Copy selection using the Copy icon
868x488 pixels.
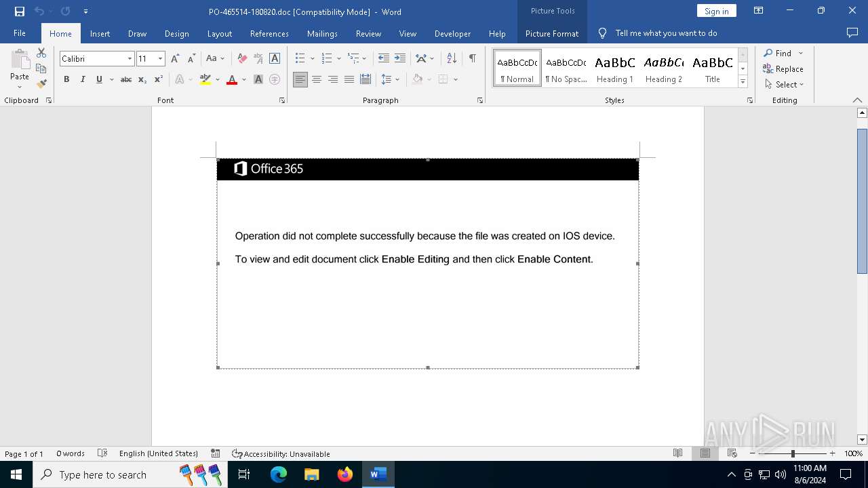point(41,68)
